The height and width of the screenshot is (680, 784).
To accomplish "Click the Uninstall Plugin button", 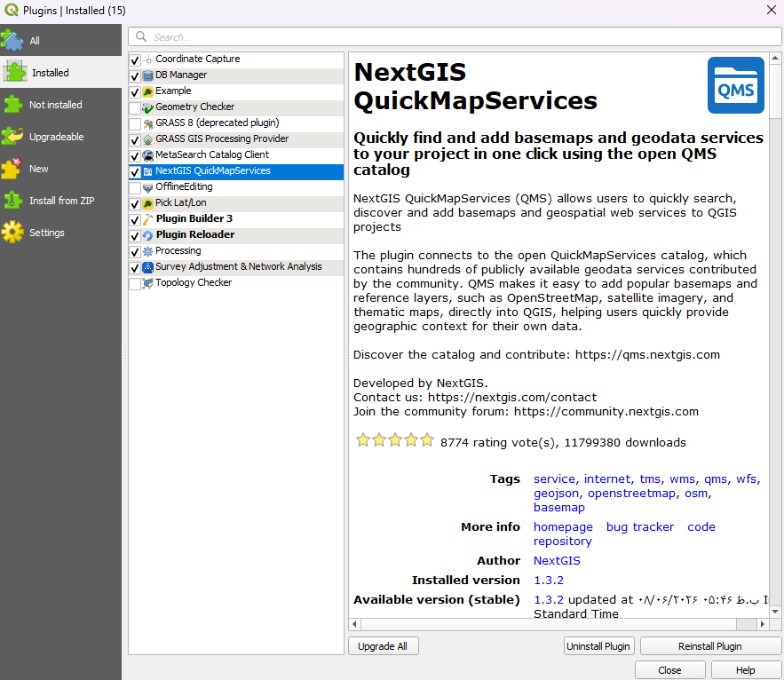I will coord(598,646).
